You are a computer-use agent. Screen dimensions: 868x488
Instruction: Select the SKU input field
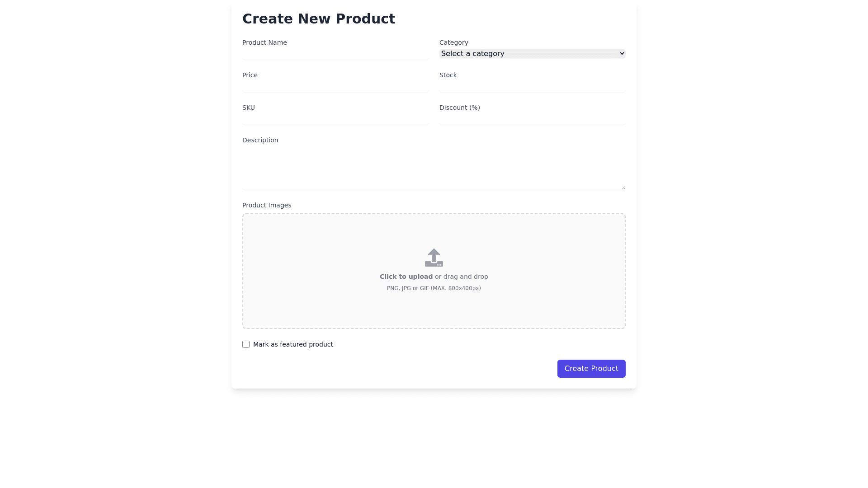[x=335, y=119]
